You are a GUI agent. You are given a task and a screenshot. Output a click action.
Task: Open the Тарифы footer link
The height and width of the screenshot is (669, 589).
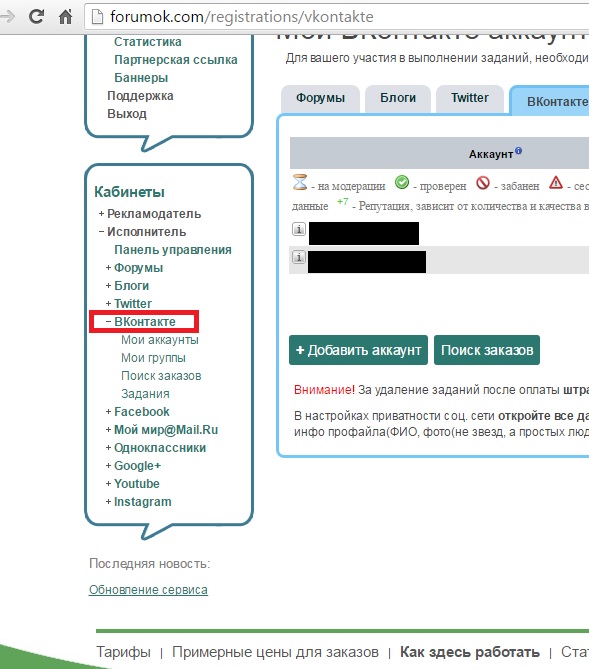pyautogui.click(x=123, y=652)
